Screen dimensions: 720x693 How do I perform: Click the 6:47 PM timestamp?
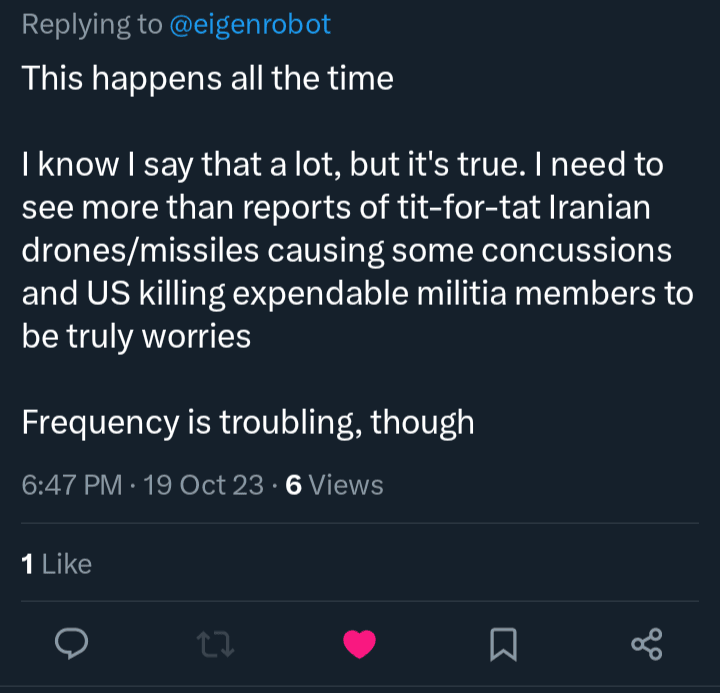tap(71, 485)
